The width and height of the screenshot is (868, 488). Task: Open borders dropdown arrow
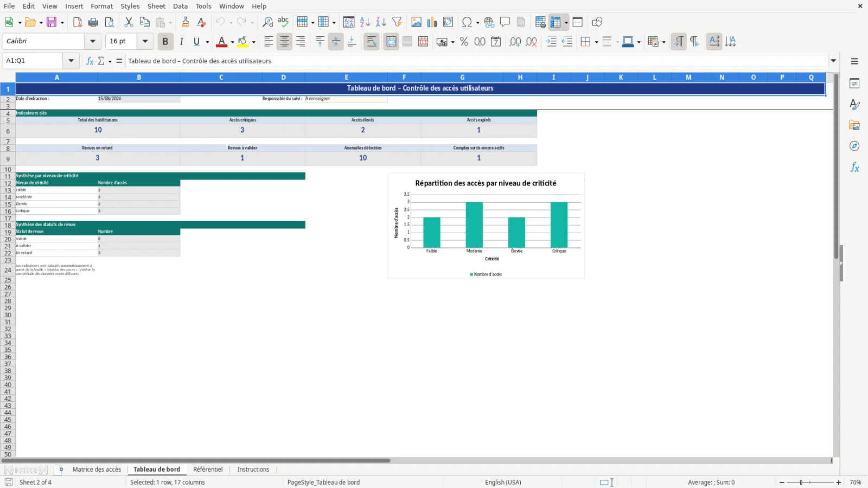tap(596, 42)
